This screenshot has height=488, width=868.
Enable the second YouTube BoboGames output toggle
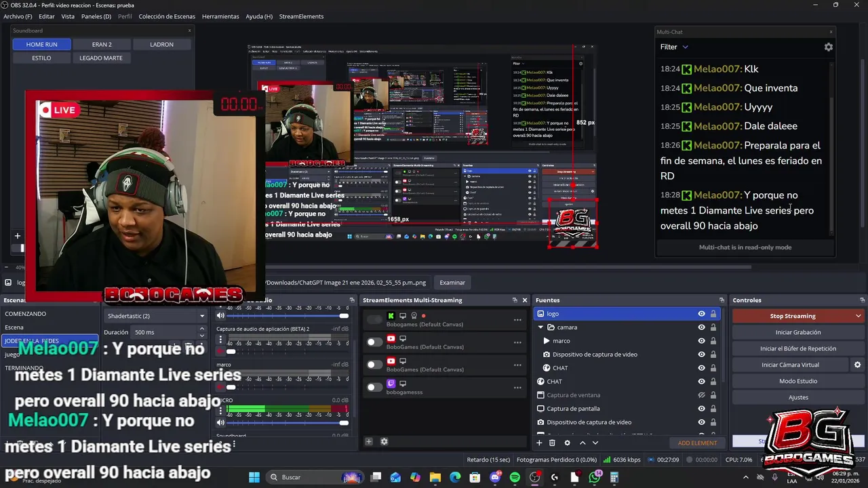(374, 365)
